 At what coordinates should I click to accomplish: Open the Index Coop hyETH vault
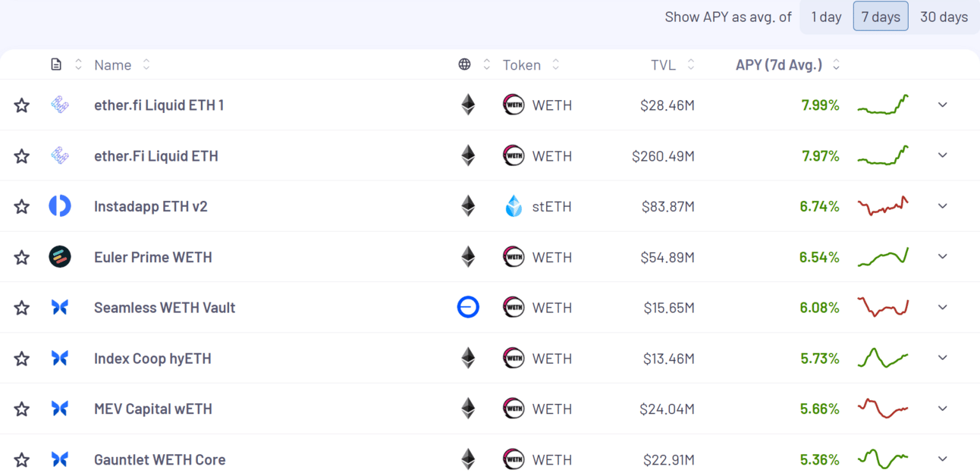pos(152,359)
